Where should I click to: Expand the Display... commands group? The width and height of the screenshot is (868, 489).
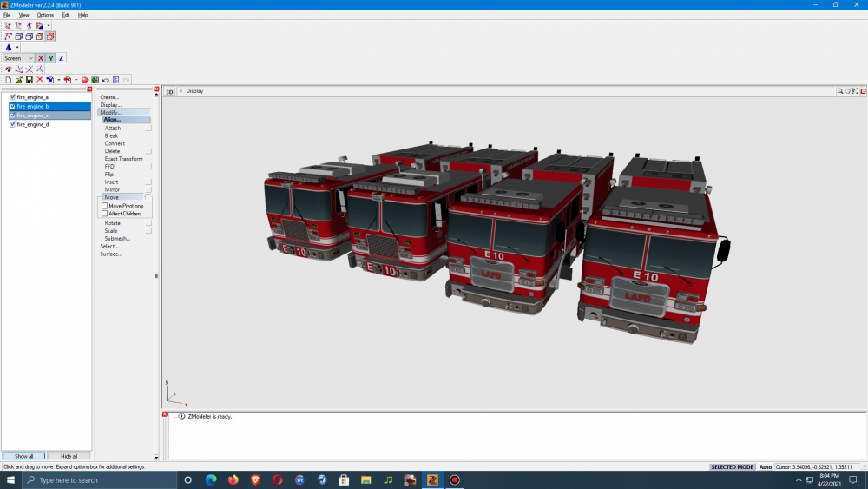(111, 105)
